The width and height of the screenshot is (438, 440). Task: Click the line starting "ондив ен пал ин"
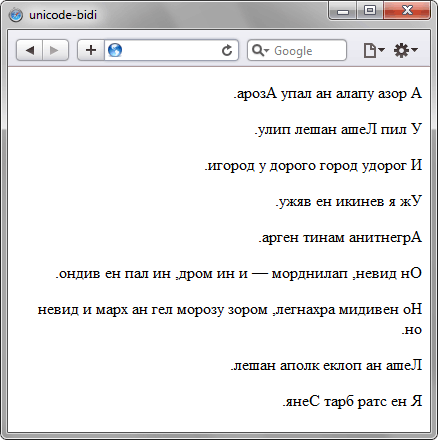tap(239, 273)
